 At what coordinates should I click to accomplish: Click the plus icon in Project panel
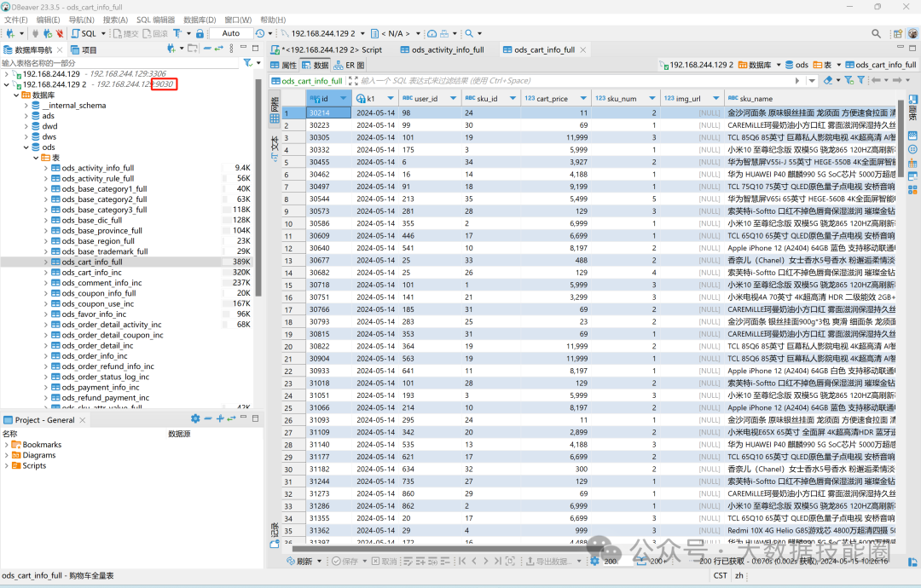(x=220, y=419)
